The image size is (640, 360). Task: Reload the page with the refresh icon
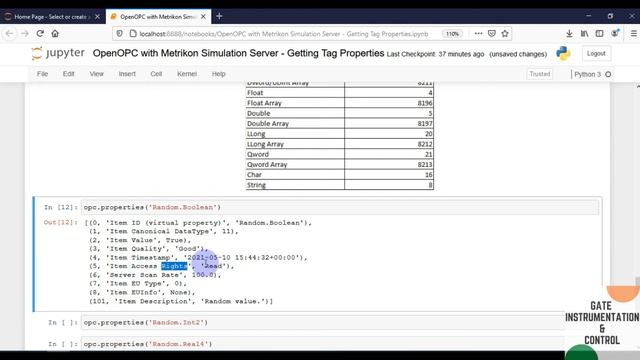(40, 33)
